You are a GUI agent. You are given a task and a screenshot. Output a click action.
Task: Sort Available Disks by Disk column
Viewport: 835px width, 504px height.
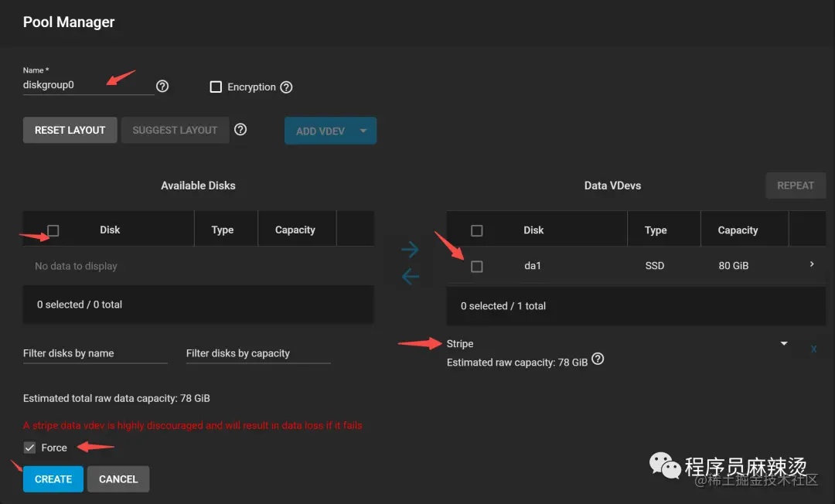(110, 230)
